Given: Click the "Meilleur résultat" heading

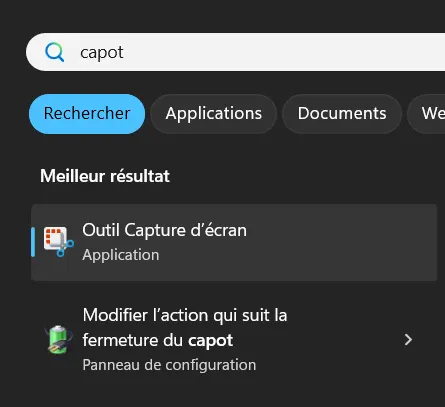Looking at the screenshot, I should tap(105, 176).
